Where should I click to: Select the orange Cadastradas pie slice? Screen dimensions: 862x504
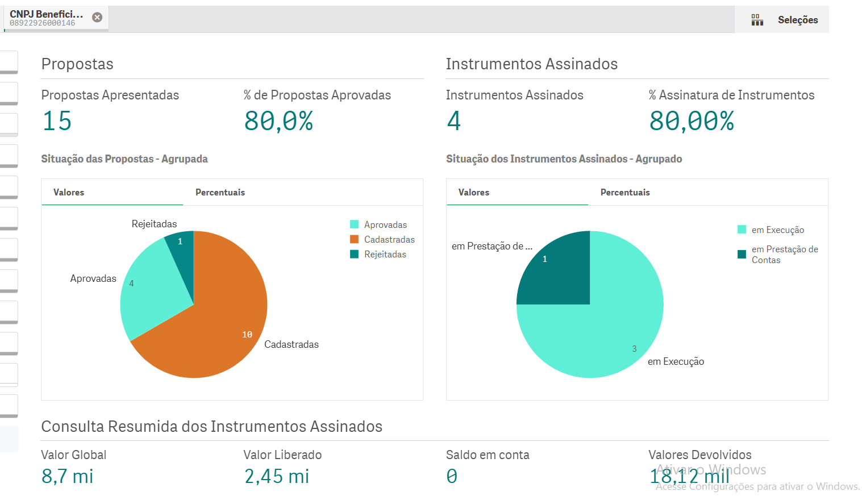tap(222, 318)
